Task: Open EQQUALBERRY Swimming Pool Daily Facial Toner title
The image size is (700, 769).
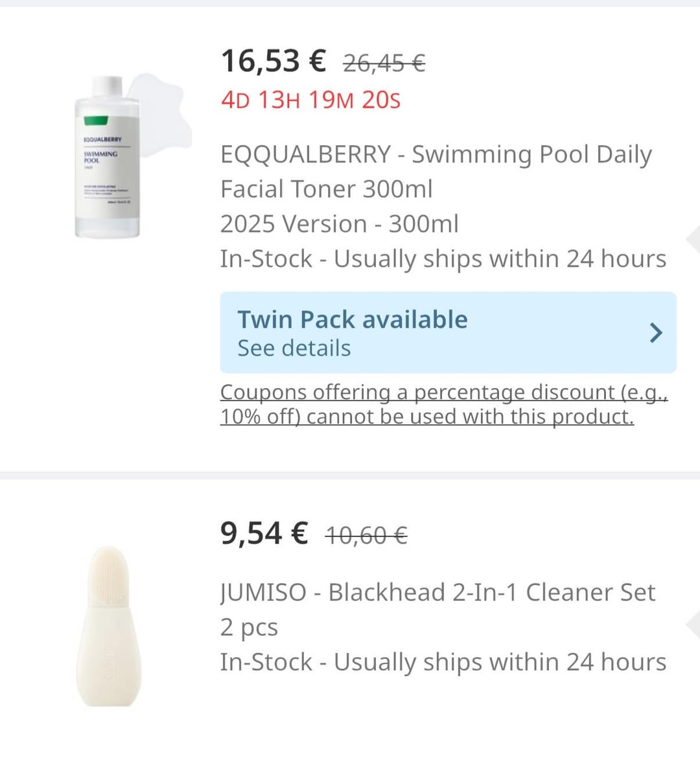Action: point(436,172)
